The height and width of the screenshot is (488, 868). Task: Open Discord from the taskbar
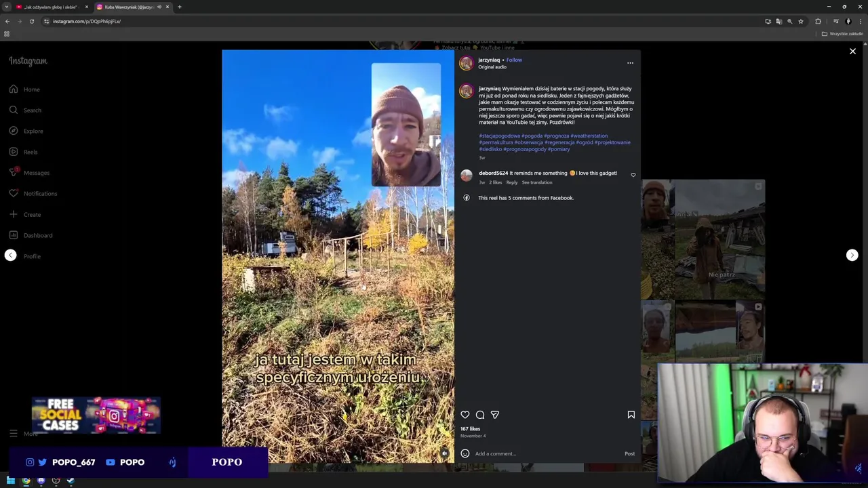(41, 481)
